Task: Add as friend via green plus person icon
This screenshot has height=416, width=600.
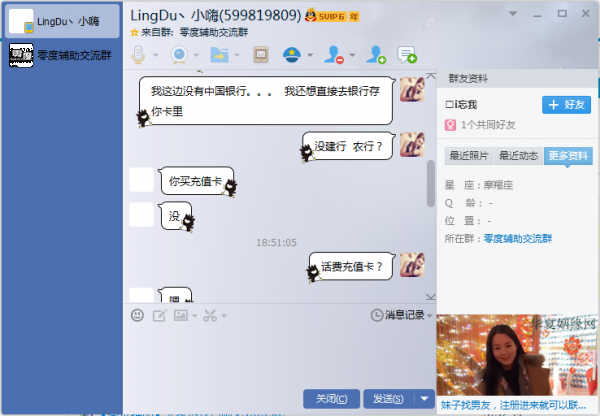Action: click(x=376, y=55)
